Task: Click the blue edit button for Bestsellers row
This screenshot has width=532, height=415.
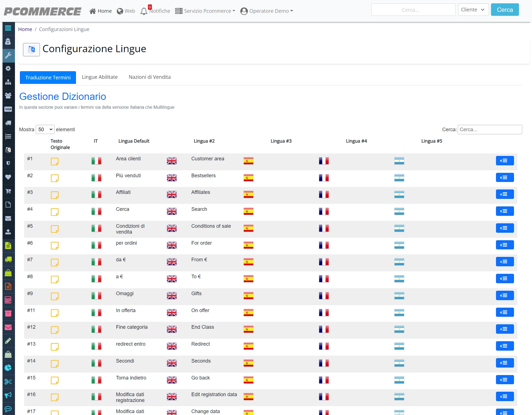Action: (505, 178)
